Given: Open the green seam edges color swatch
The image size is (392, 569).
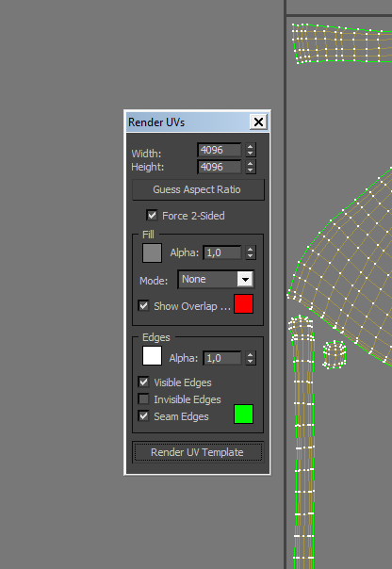Looking at the screenshot, I should (243, 415).
